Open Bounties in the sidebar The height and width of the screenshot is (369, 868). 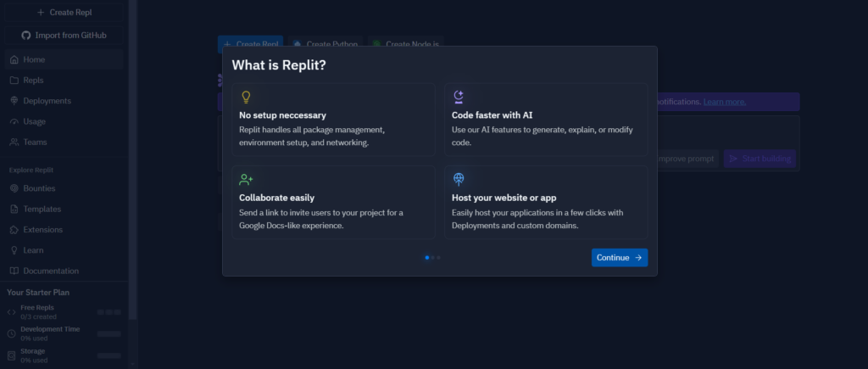(x=64, y=188)
